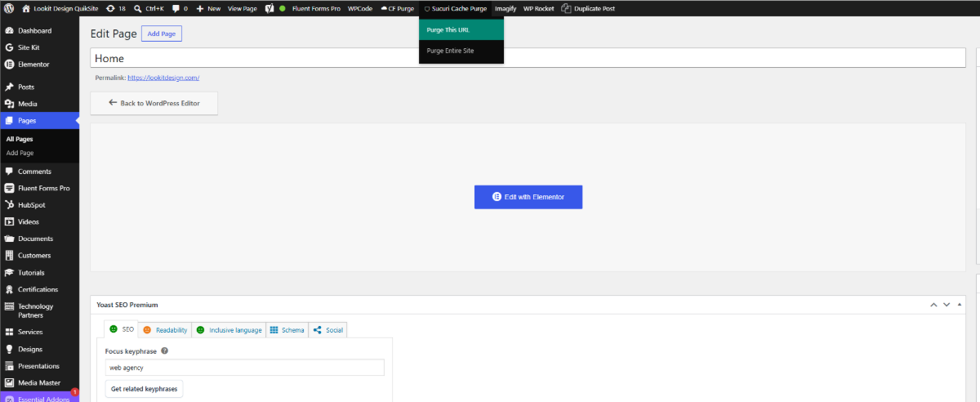
Task: View pending comments in admin bar
Action: [180, 8]
